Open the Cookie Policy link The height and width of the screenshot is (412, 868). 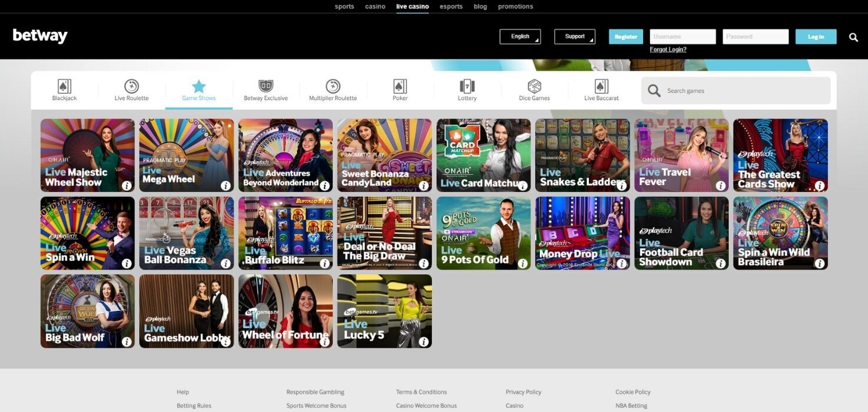coord(633,392)
